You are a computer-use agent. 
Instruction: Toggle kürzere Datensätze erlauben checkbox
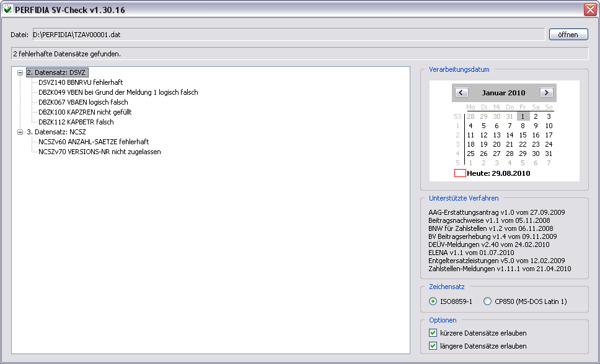point(433,333)
